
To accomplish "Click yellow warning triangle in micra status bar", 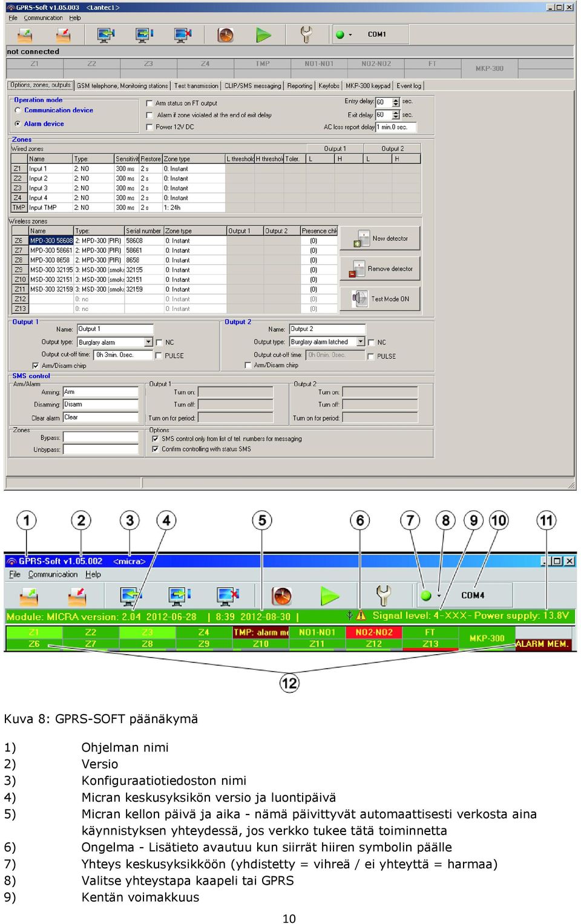I will pyautogui.click(x=361, y=615).
